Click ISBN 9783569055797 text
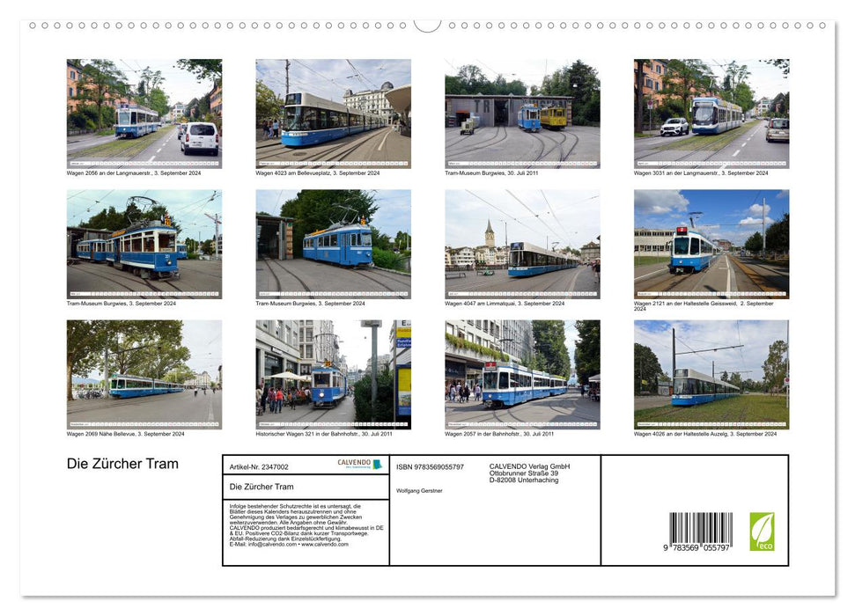This screenshot has width=855, height=616. 431,467
